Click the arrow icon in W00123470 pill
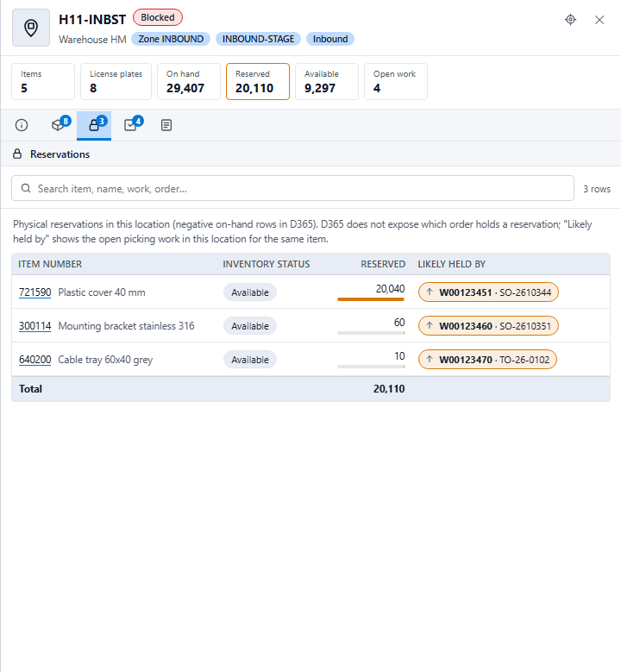This screenshot has height=672, width=621. point(430,359)
